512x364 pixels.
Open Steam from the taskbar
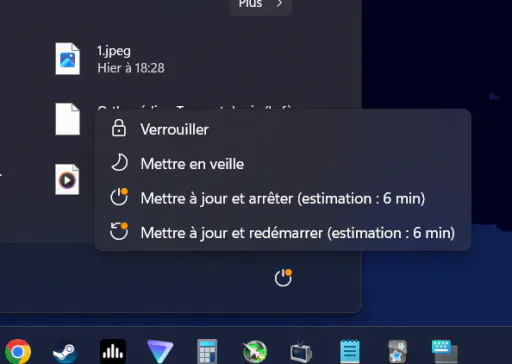pyautogui.click(x=65, y=353)
